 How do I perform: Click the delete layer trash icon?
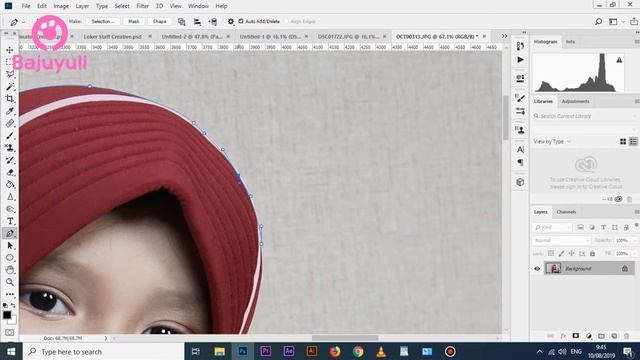click(627, 336)
